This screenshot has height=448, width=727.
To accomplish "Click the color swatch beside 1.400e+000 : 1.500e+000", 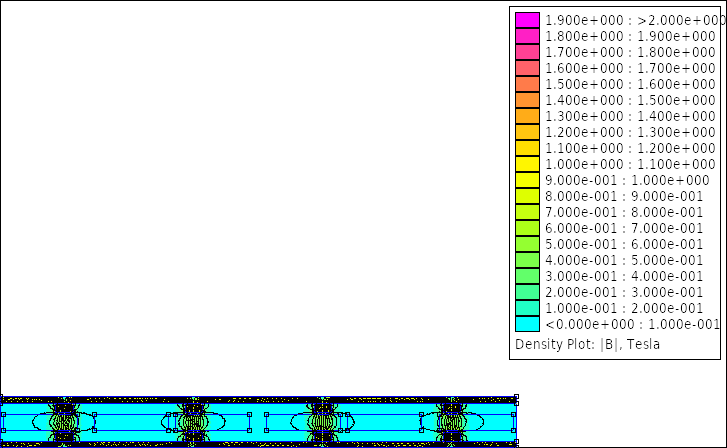I will (x=527, y=100).
